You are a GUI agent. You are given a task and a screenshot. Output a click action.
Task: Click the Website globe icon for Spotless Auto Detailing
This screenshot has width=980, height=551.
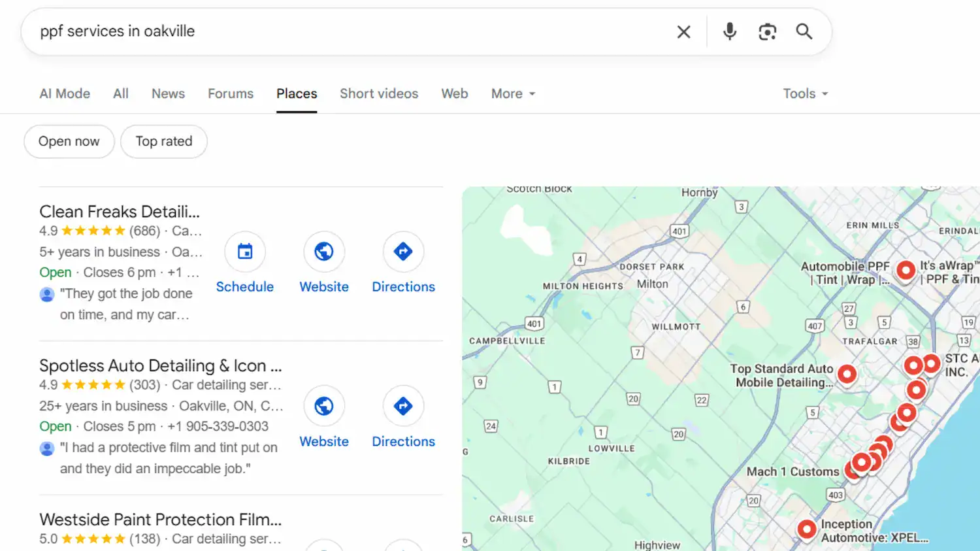[x=324, y=406]
